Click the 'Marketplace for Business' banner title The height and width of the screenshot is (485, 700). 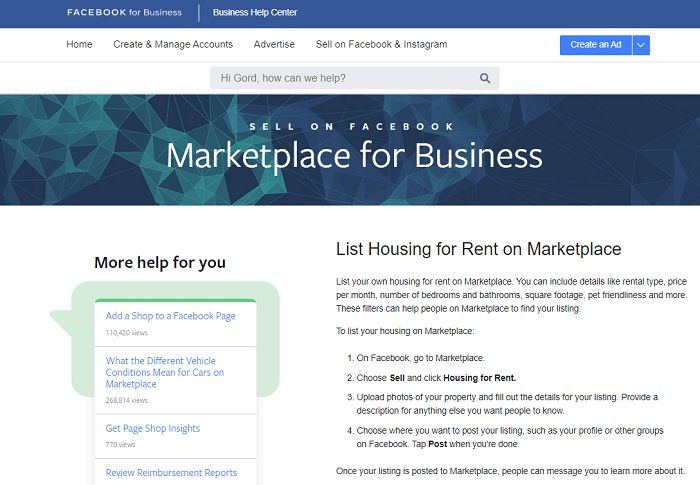coord(354,155)
